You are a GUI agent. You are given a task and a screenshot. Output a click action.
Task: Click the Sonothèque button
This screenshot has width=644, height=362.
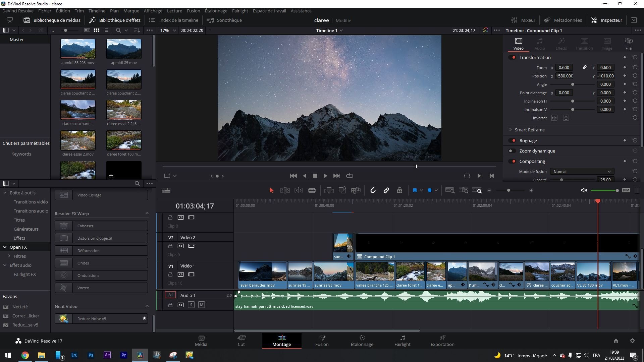[x=224, y=20]
